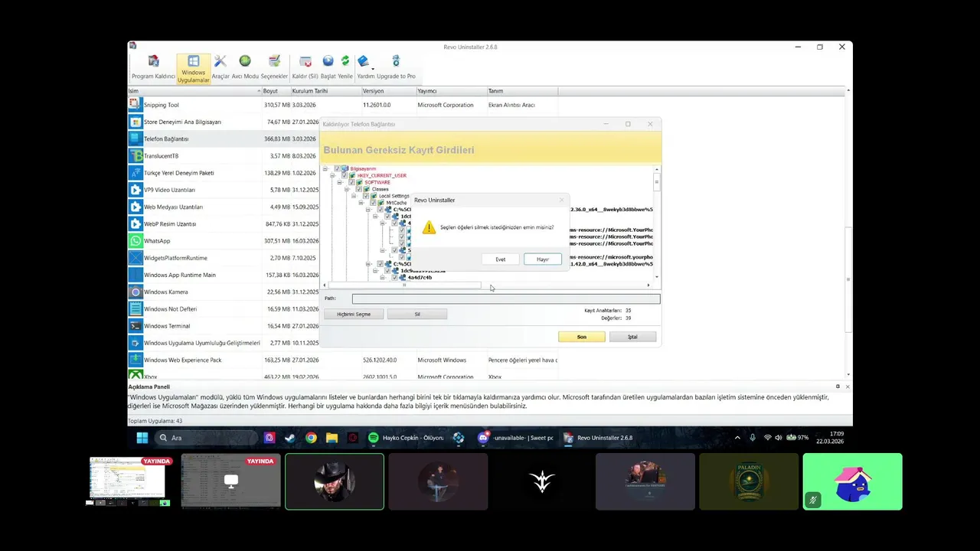
Task: Select the Windows Not Defteri icon
Action: pyautogui.click(x=136, y=308)
